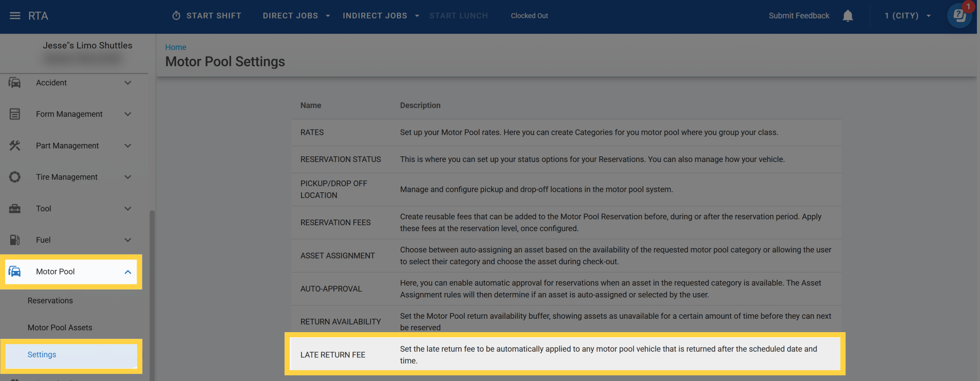
Task: Open the Indirect Jobs dropdown
Action: 381,16
